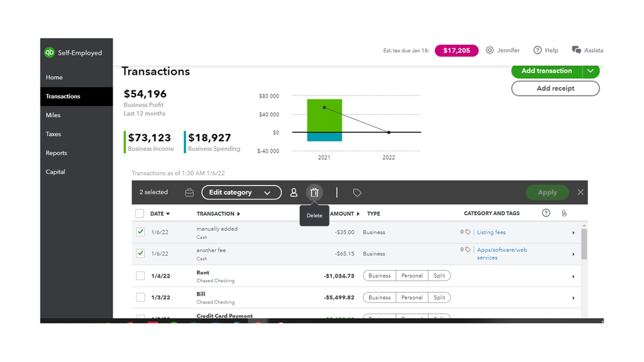This screenshot has width=644, height=362.
Task: Click the paperclip attachment column icon
Action: 564,213
